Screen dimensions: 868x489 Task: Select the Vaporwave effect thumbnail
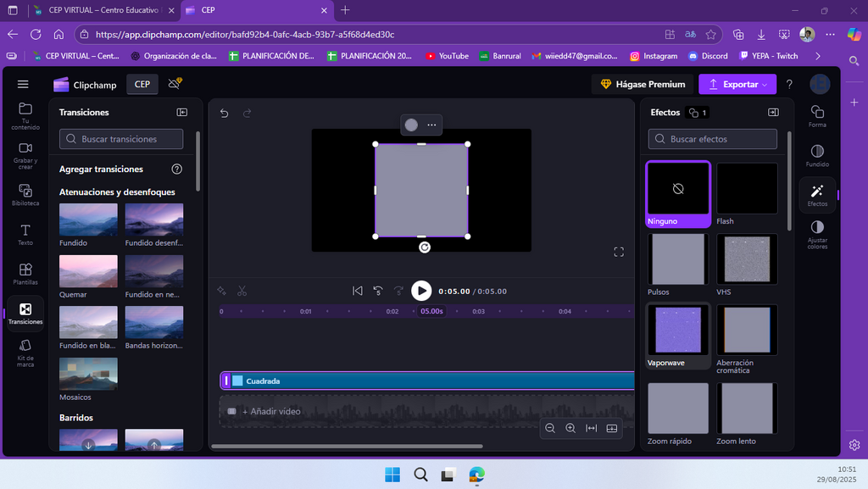click(678, 336)
